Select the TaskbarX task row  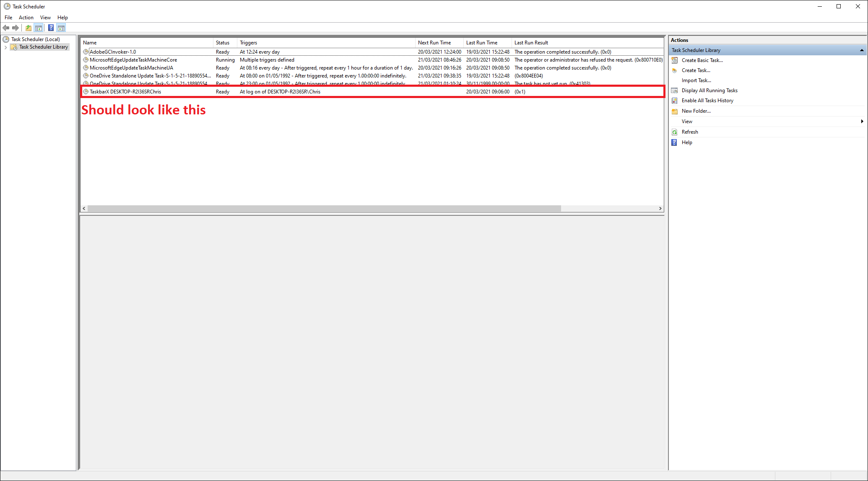pos(125,91)
